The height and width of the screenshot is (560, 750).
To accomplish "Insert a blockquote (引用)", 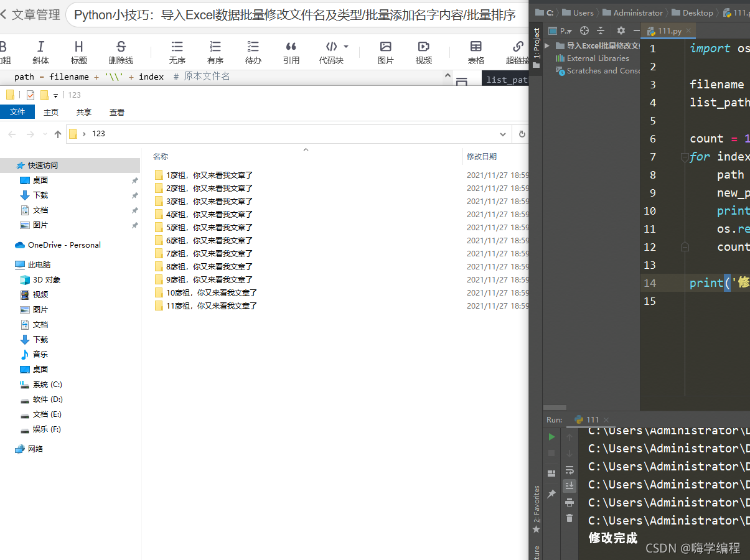I will click(x=291, y=52).
